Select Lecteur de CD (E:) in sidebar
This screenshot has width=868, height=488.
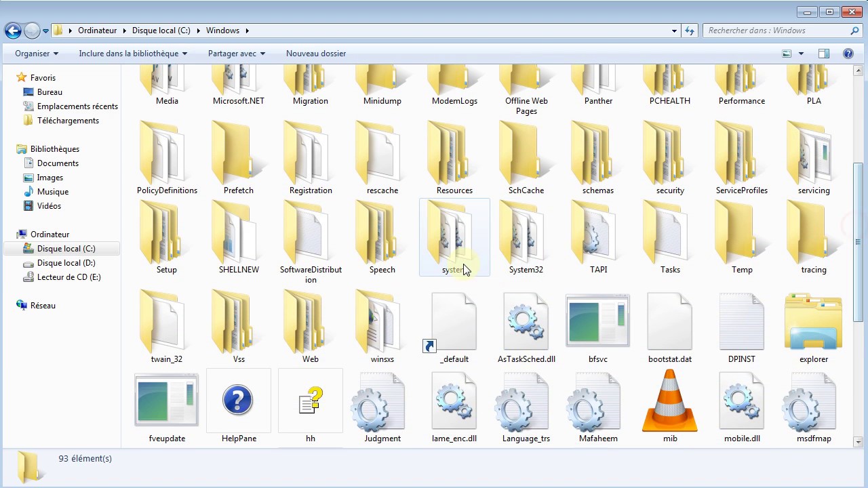point(68,277)
